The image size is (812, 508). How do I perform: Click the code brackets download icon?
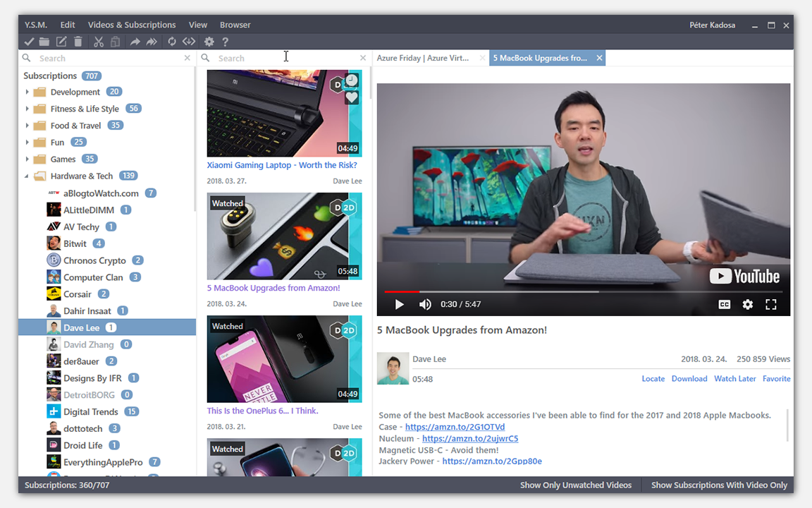189,42
